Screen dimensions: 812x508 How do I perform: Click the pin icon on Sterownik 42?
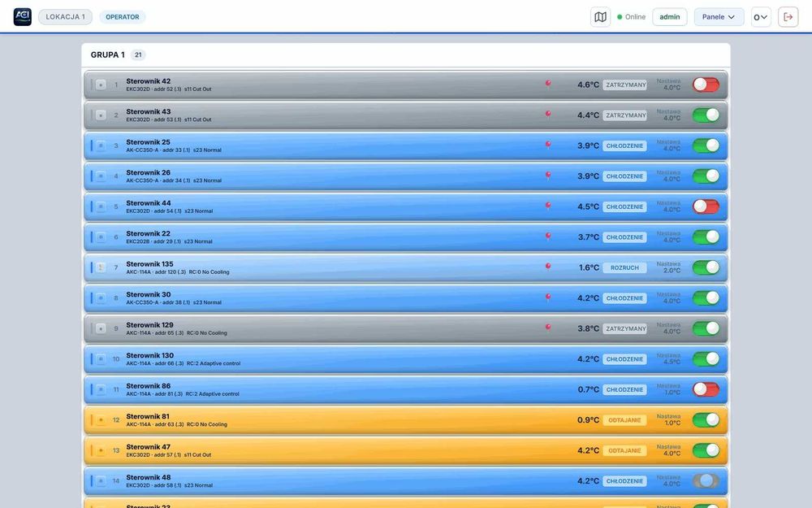click(548, 84)
